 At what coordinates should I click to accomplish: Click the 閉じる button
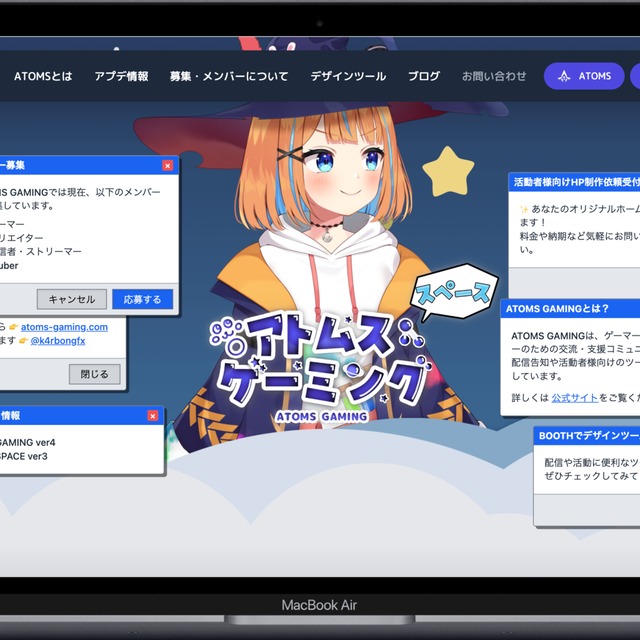95,374
